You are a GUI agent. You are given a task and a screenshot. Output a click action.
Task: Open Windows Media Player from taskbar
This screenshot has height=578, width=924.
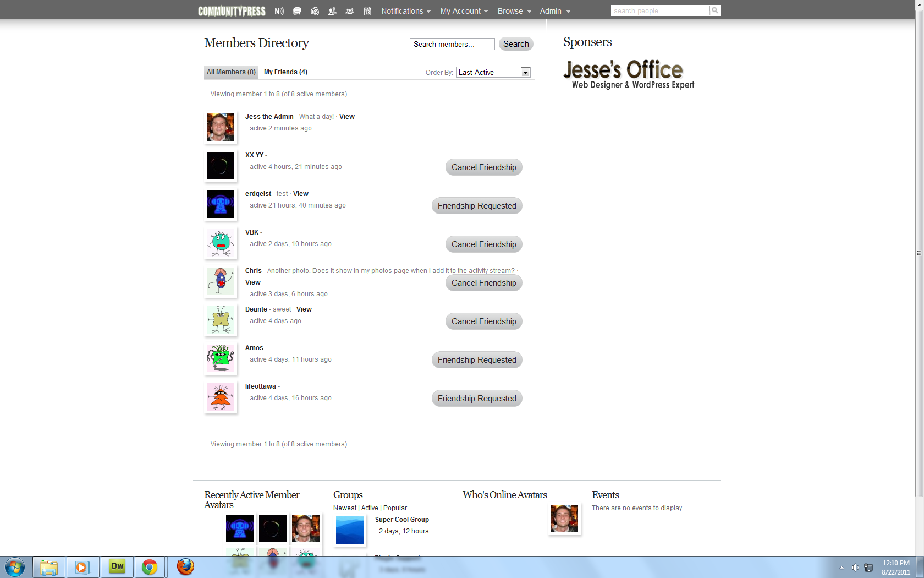[82, 567]
